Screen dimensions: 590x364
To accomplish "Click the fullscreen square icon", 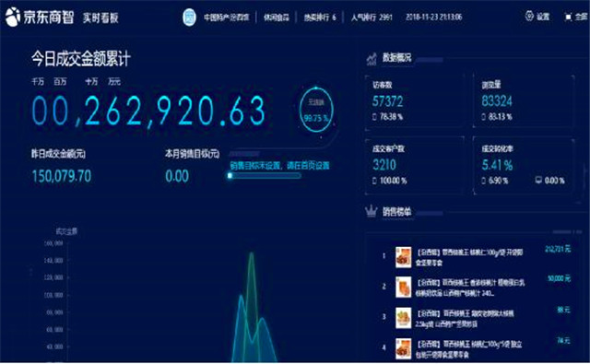I will click(x=568, y=17).
